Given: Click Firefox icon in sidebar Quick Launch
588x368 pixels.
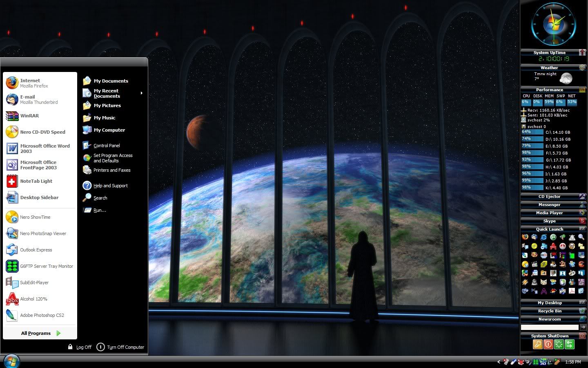Looking at the screenshot, I should point(525,237).
